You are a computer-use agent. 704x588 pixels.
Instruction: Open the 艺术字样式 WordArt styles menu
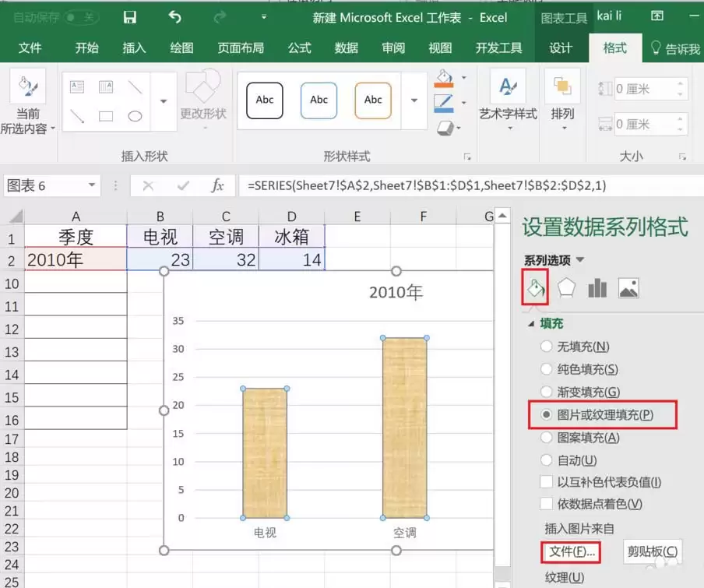(508, 101)
